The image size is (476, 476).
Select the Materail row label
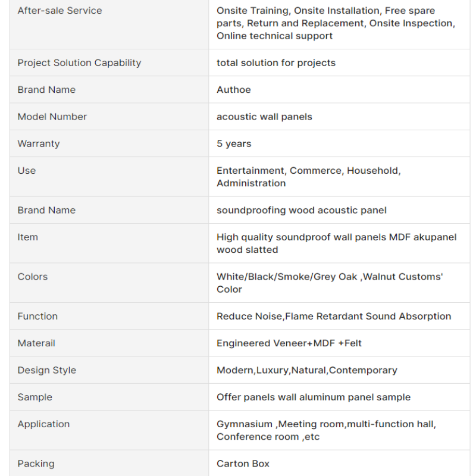(x=36, y=343)
